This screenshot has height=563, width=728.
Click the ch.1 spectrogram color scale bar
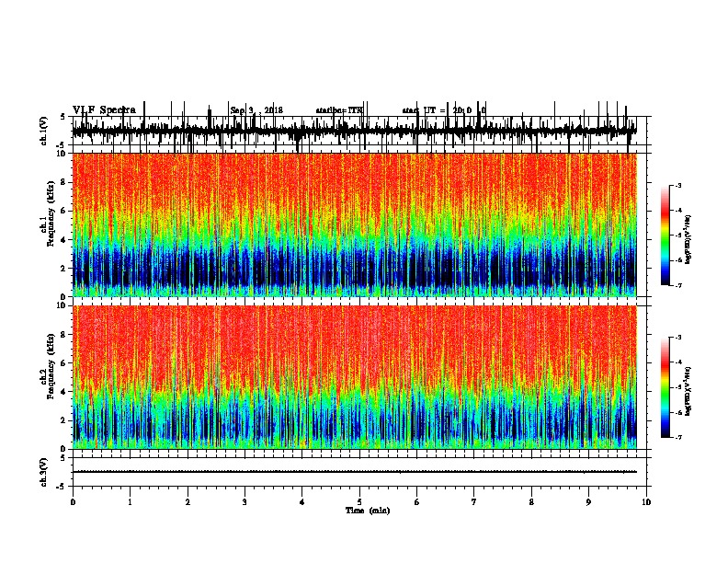pos(665,236)
